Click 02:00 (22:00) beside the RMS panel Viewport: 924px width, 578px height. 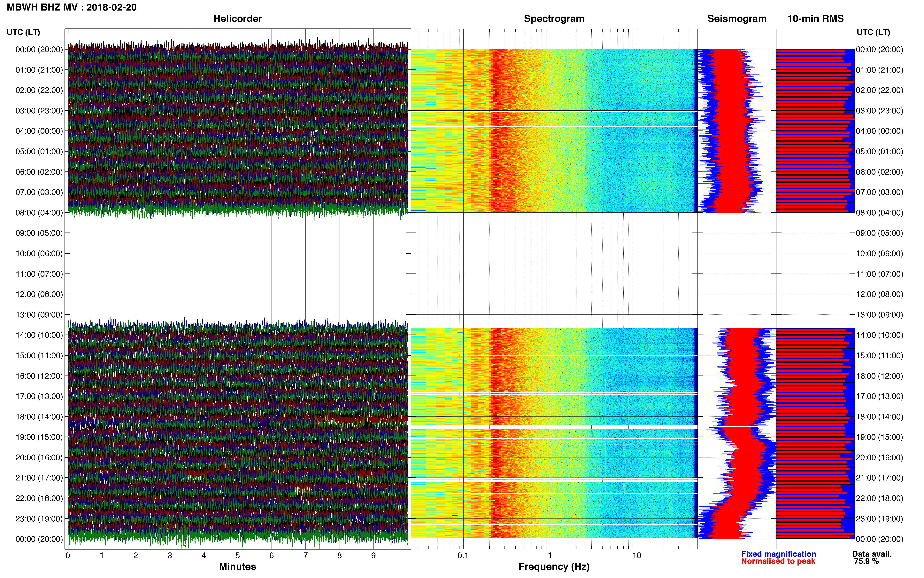(879, 90)
